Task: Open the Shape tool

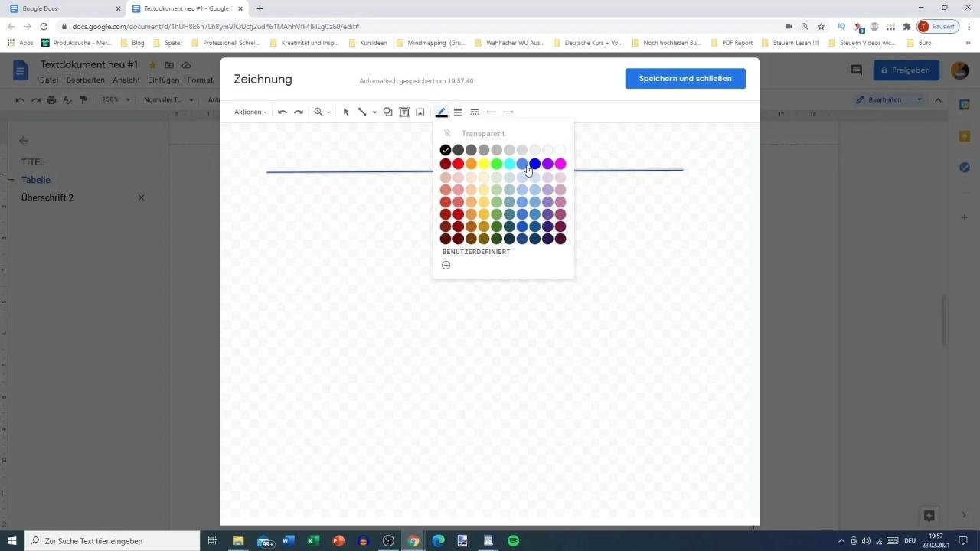Action: click(x=387, y=112)
